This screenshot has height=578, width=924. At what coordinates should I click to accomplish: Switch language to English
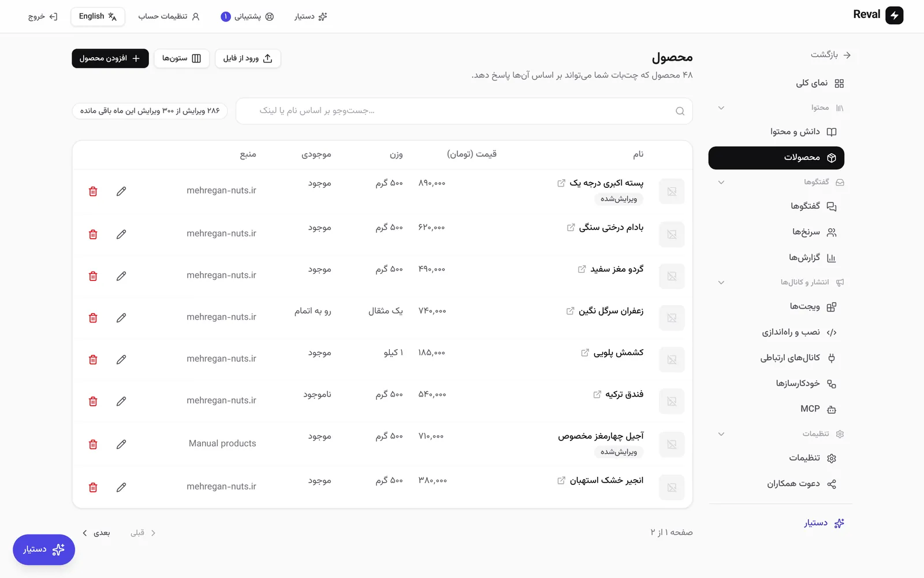click(x=98, y=17)
